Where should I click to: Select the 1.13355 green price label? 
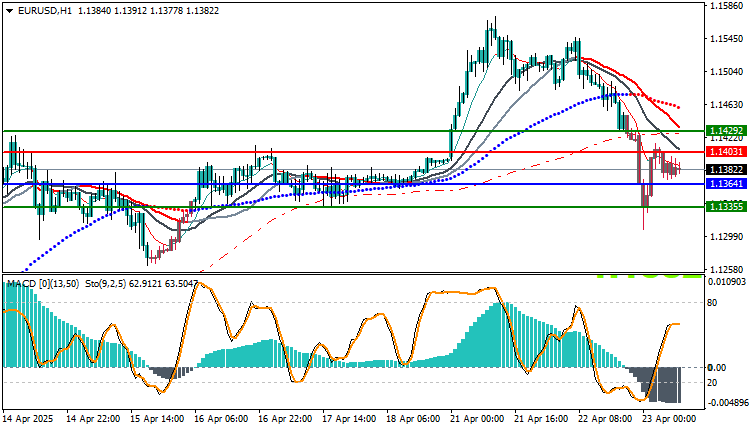point(727,207)
